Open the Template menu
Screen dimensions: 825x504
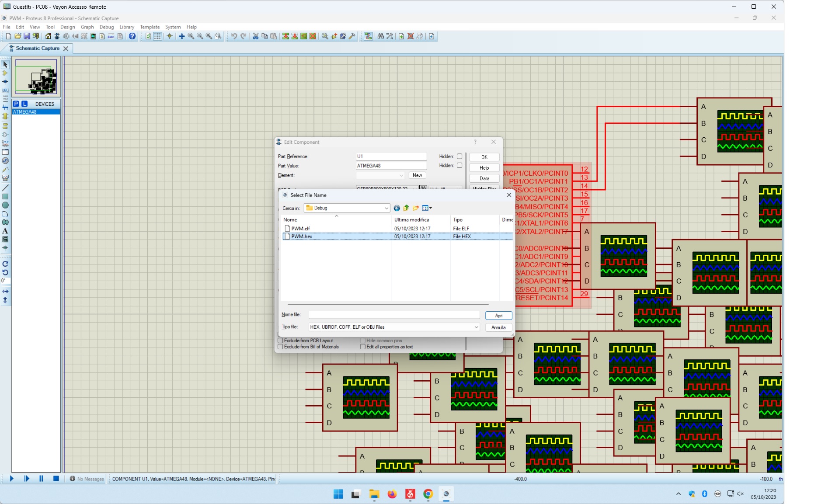coord(150,27)
